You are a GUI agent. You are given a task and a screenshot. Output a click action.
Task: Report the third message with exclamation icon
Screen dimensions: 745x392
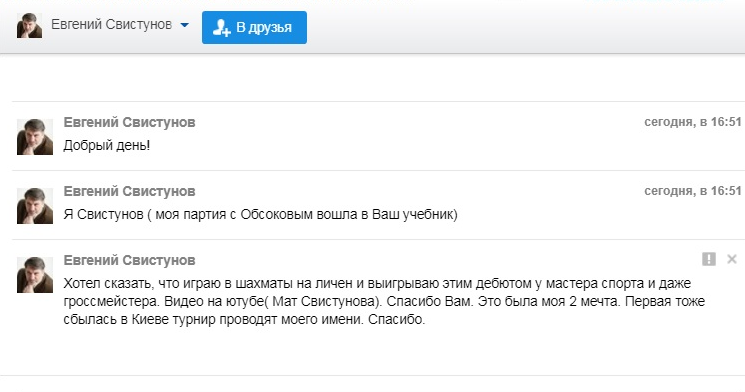(709, 259)
